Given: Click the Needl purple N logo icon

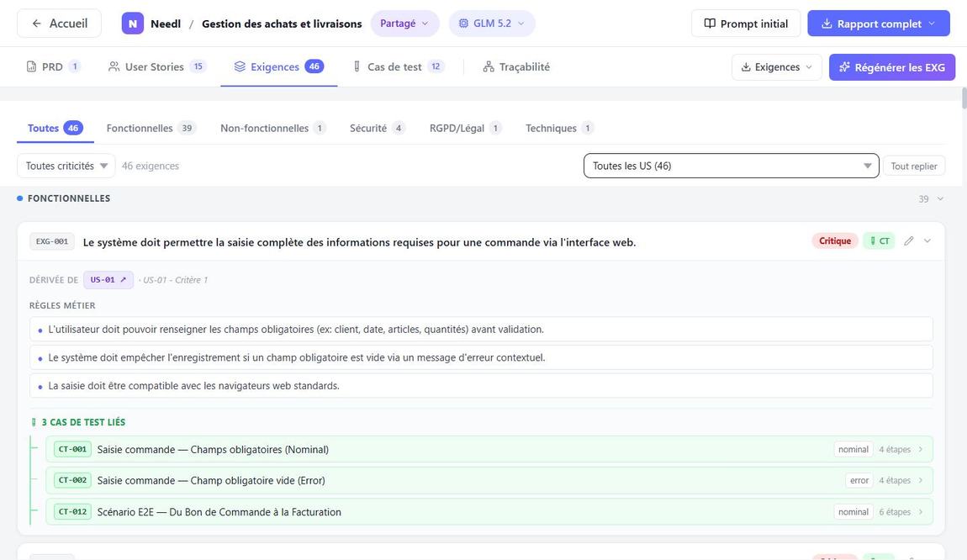Looking at the screenshot, I should point(133,24).
